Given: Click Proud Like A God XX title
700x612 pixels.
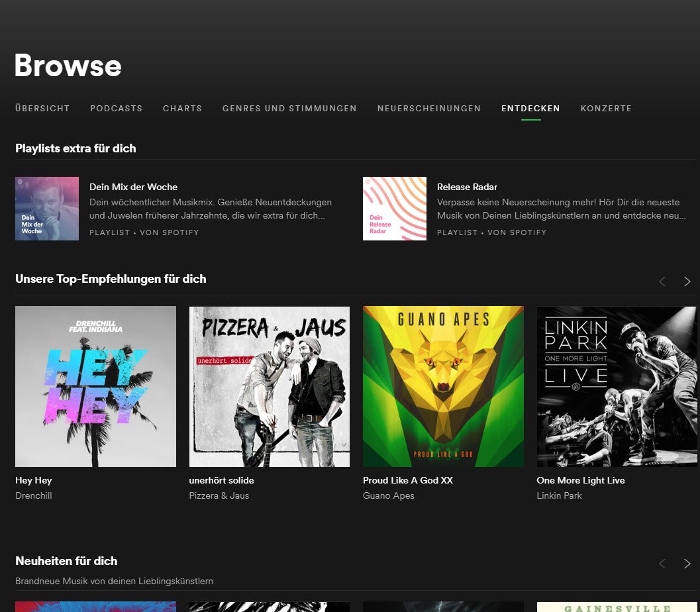Looking at the screenshot, I should click(407, 480).
